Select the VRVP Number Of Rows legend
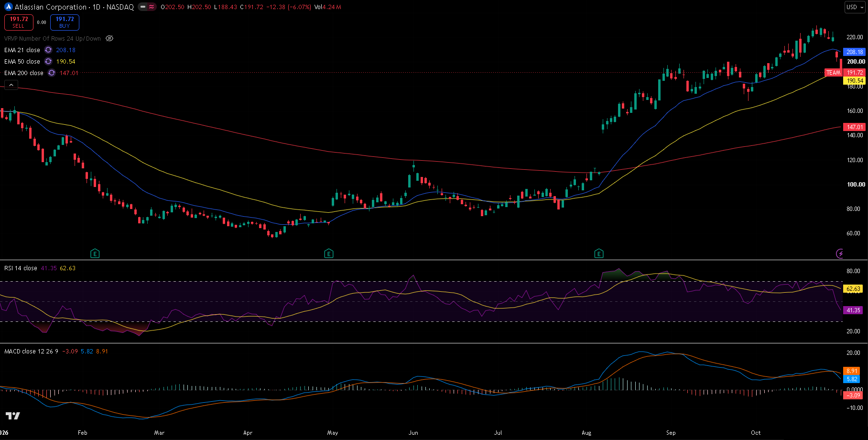The width and height of the screenshot is (868, 440). [x=53, y=39]
